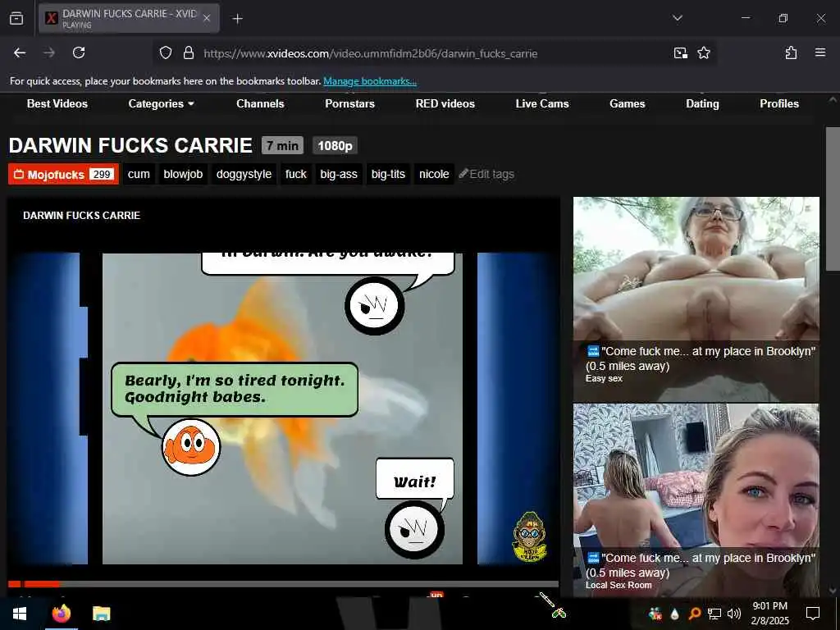This screenshot has width=840, height=630.
Task: Go to the Channels section
Action: click(x=260, y=104)
